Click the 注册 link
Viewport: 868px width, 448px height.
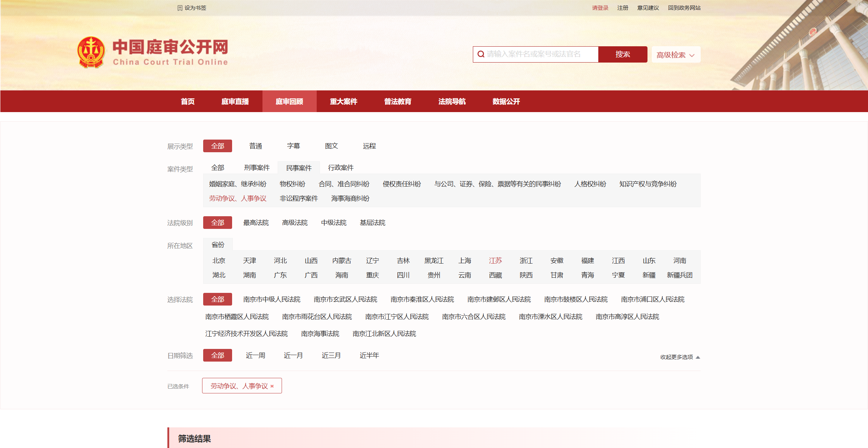[x=623, y=8]
